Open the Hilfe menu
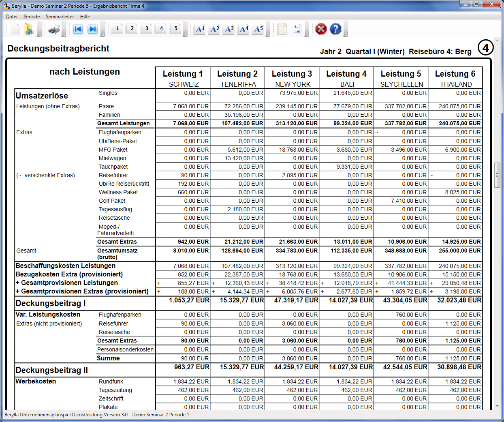The image size is (504, 422). pyautogui.click(x=85, y=17)
